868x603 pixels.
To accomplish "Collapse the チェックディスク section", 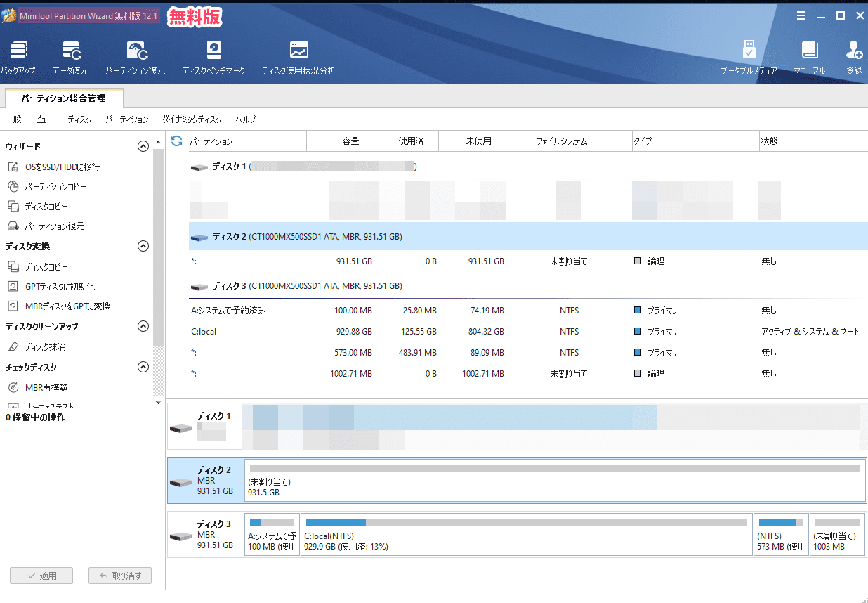I will click(x=143, y=368).
